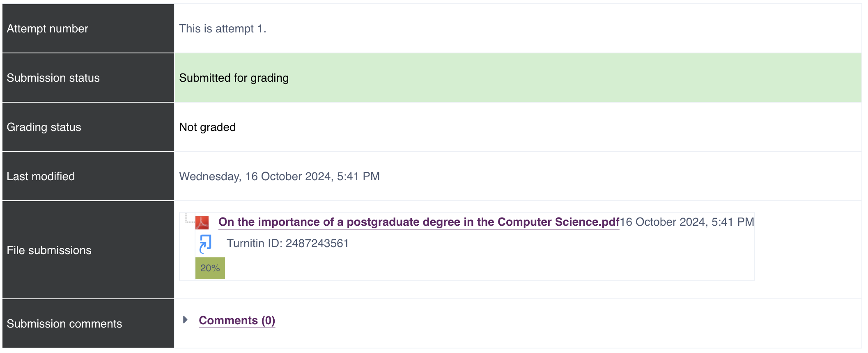Viewport: 868px width, 353px height.
Task: Click the Grading status header cell
Action: [x=88, y=127]
